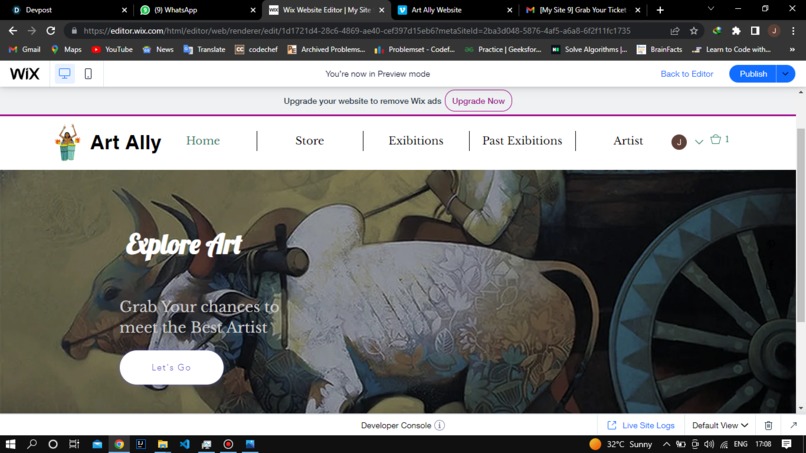Close the Devpost tab
Screen dimensions: 806x453
coord(124,10)
